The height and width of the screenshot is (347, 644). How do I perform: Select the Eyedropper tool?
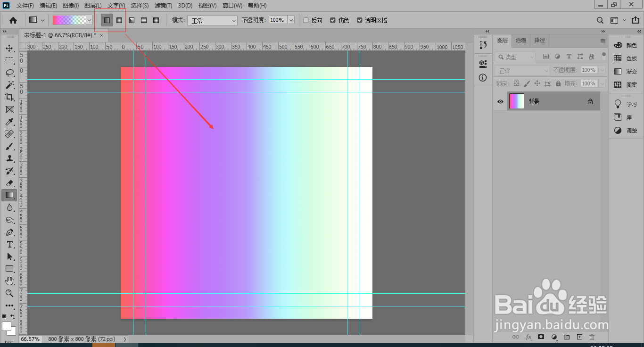coord(9,122)
